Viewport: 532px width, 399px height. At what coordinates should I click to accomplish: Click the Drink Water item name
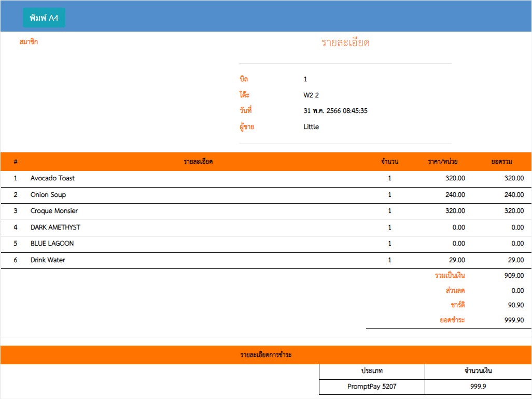(48, 260)
